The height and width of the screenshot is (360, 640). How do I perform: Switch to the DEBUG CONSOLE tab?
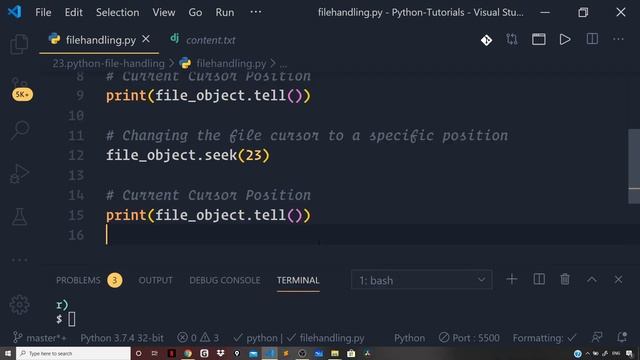(224, 280)
